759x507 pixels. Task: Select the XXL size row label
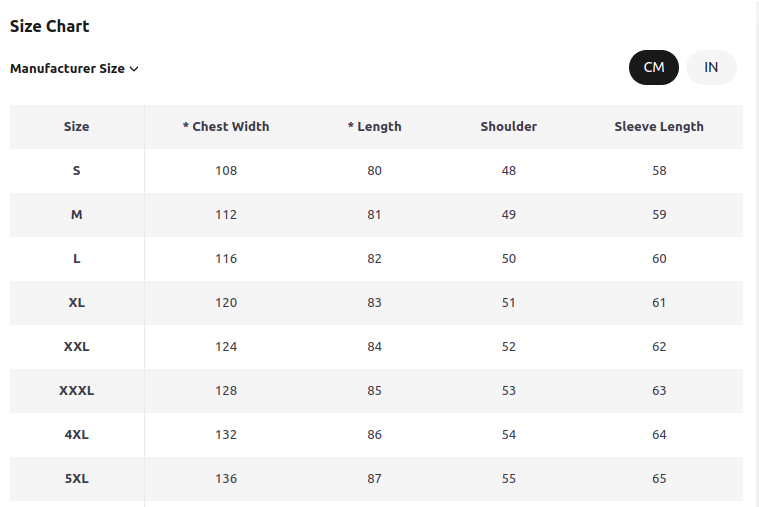click(x=76, y=347)
